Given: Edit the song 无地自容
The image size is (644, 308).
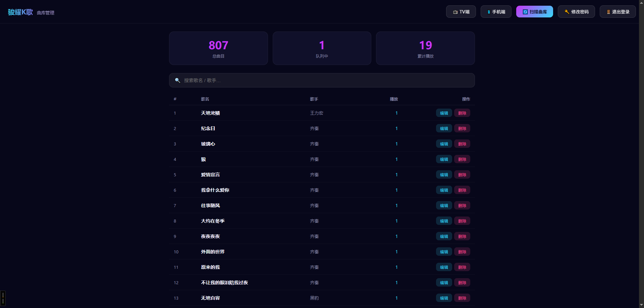Looking at the screenshot, I should coord(444,298).
